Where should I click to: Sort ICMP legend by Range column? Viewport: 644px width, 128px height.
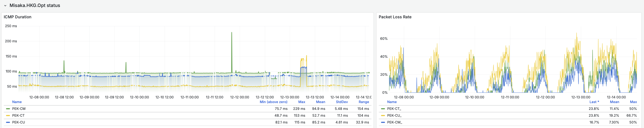(x=364, y=102)
